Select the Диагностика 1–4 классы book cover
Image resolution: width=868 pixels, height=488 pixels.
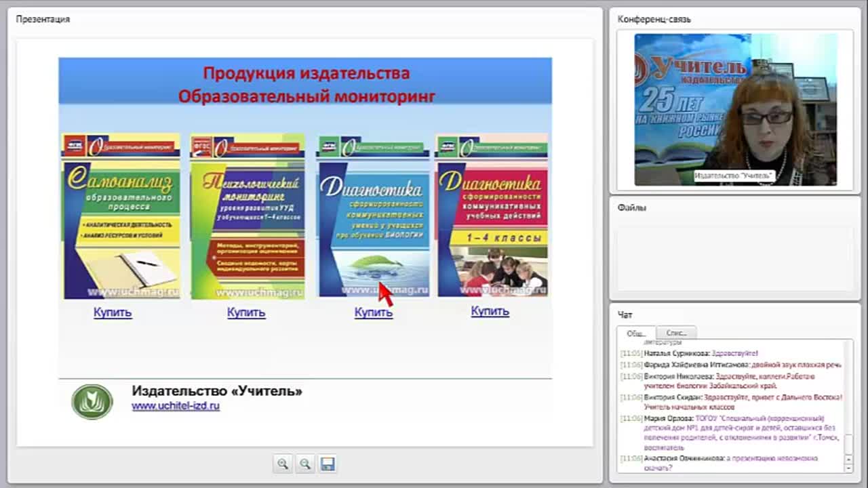coord(492,216)
